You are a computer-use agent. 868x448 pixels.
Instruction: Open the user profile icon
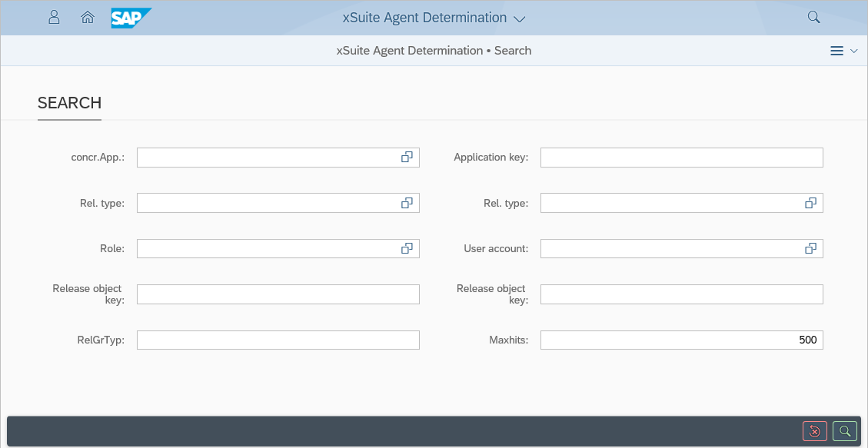(54, 17)
